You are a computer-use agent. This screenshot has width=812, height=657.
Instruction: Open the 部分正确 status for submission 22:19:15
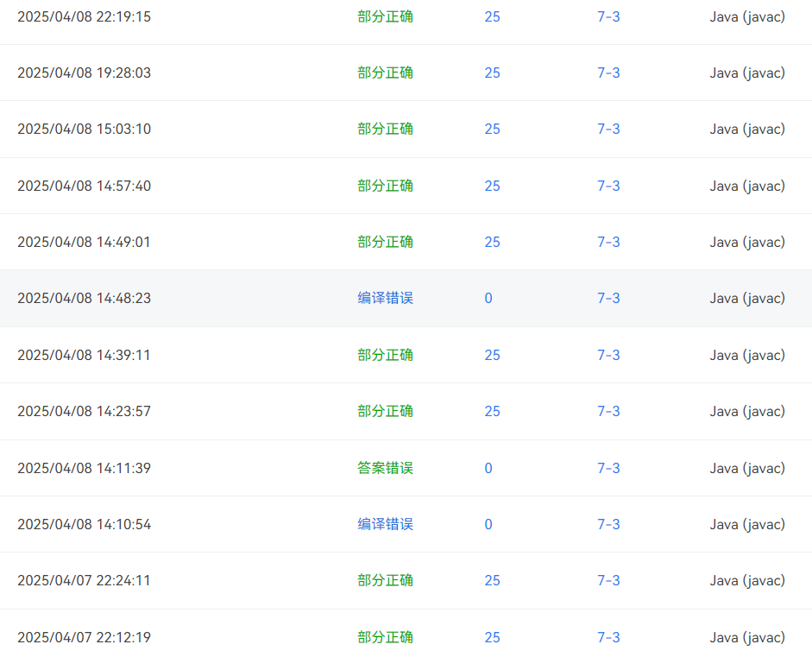pyautogui.click(x=385, y=16)
